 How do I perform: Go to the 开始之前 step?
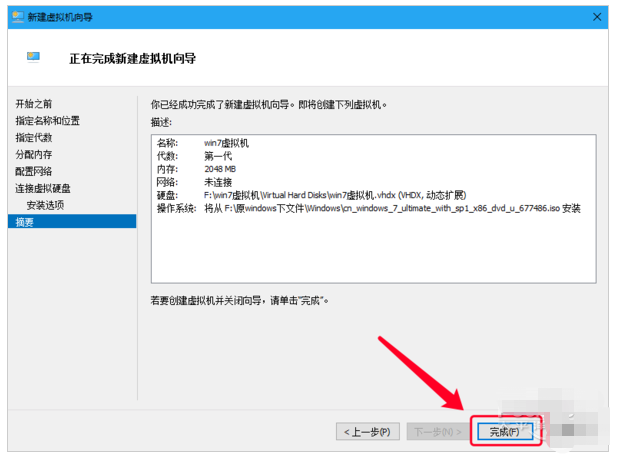(x=34, y=104)
